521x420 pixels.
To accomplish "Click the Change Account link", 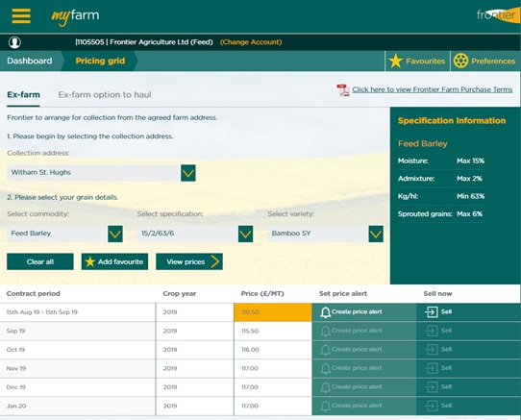I will tap(251, 42).
